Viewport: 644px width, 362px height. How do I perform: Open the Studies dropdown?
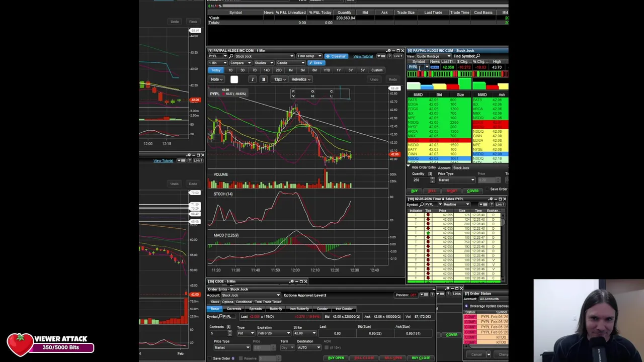click(264, 63)
